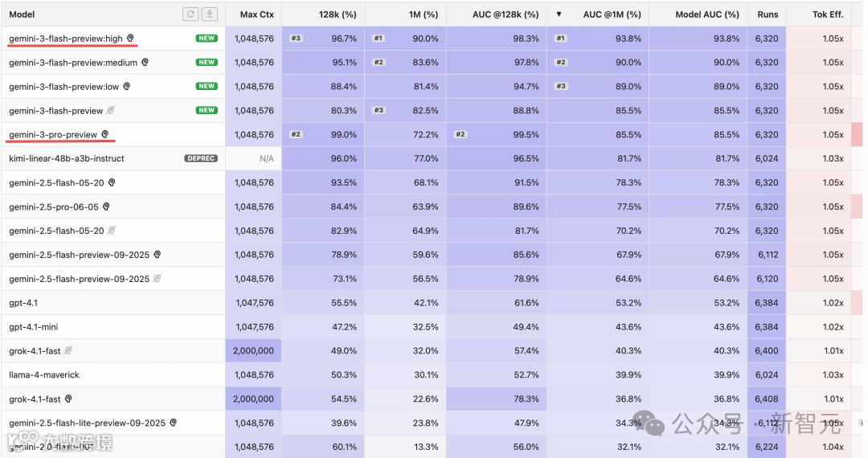Click reasoning icon beside gemini-2.5-pro-06-05

[x=106, y=207]
